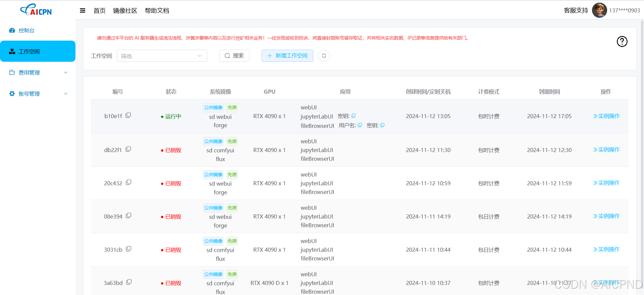Copy the jupyterLabUI secret key
The width and height of the screenshot is (644, 295).
point(354,116)
